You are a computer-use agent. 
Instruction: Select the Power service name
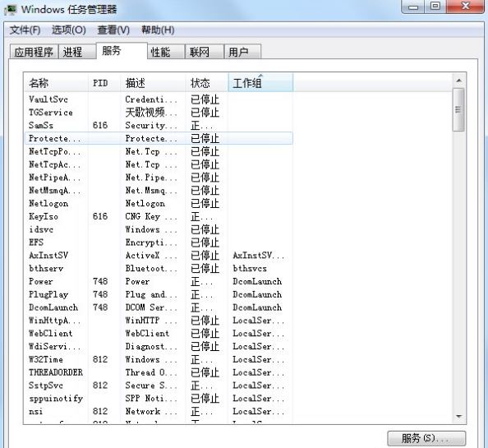pos(41,281)
